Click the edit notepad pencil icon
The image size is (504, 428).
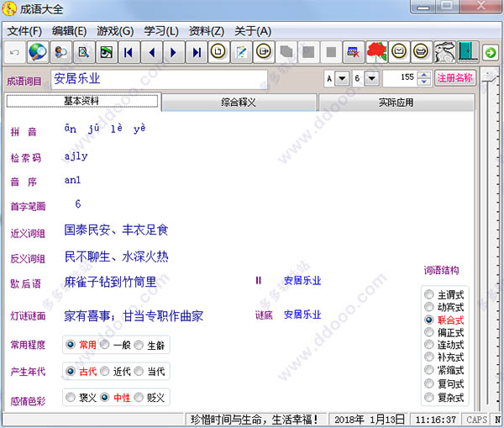pyautogui.click(x=241, y=52)
